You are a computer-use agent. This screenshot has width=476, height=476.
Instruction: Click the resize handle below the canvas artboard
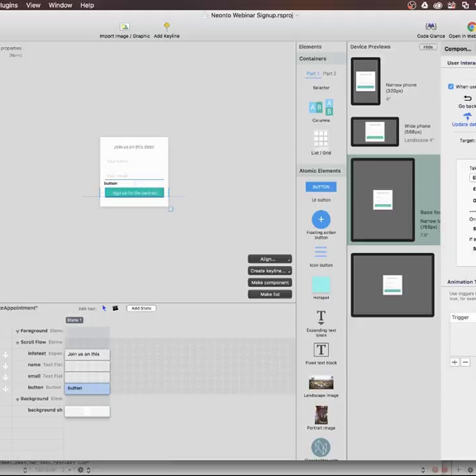(x=171, y=209)
